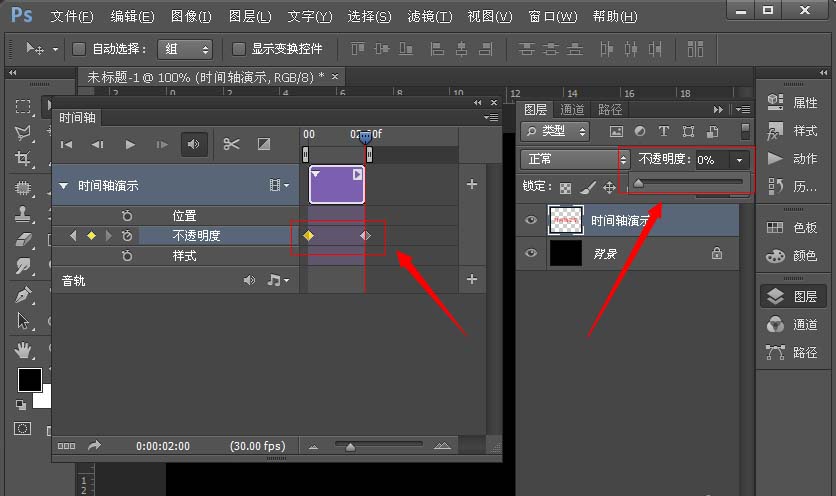
Task: Select the Polygonal Lasso tool
Action: point(22,132)
